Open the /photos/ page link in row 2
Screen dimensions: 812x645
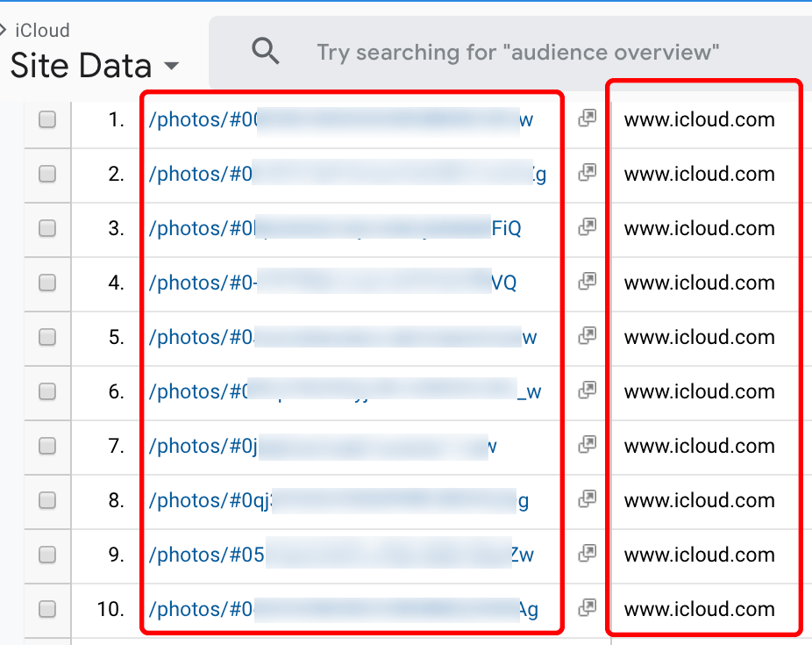347,175
